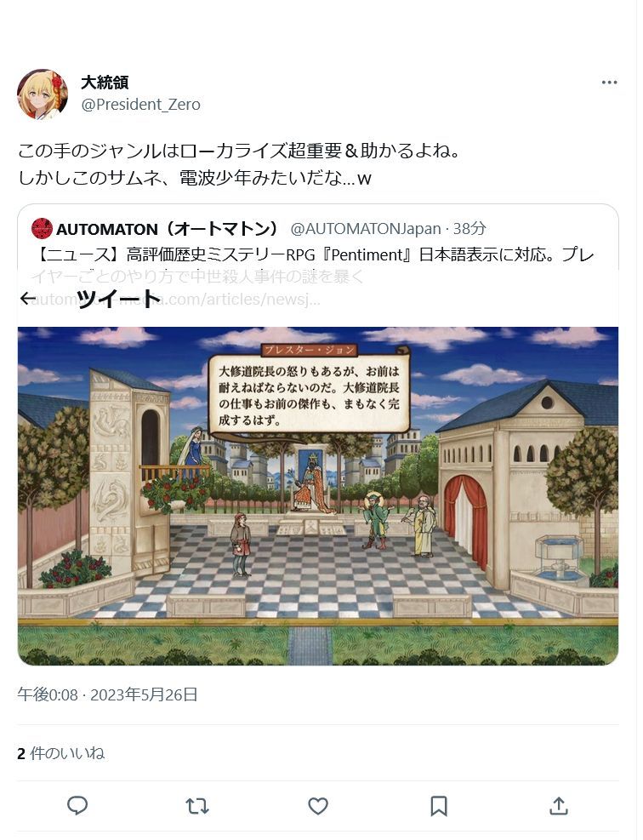Retweet using the arrows icon

pos(197,806)
